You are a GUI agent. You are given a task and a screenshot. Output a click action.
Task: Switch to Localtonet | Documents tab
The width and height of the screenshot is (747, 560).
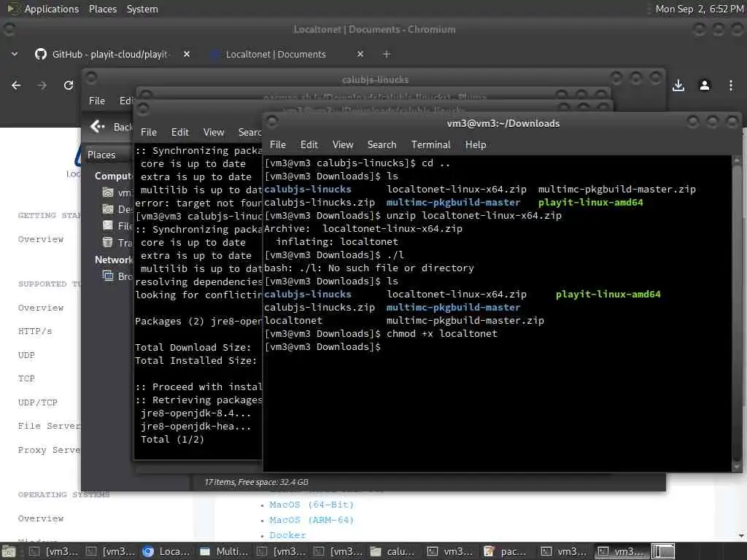276,54
